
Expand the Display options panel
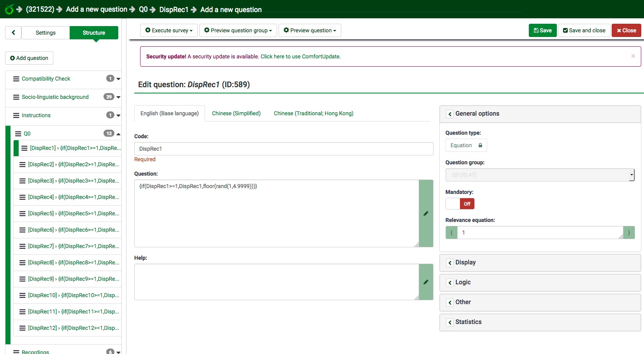coord(450,263)
